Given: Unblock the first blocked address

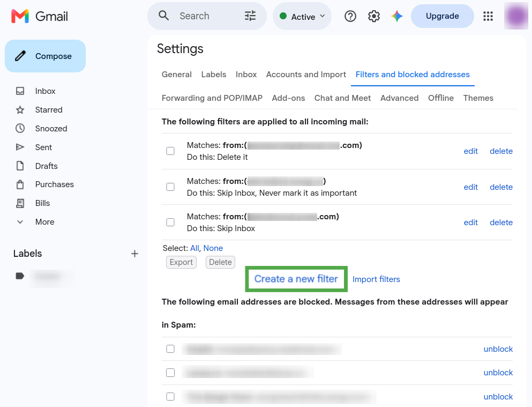Looking at the screenshot, I should pyautogui.click(x=498, y=349).
